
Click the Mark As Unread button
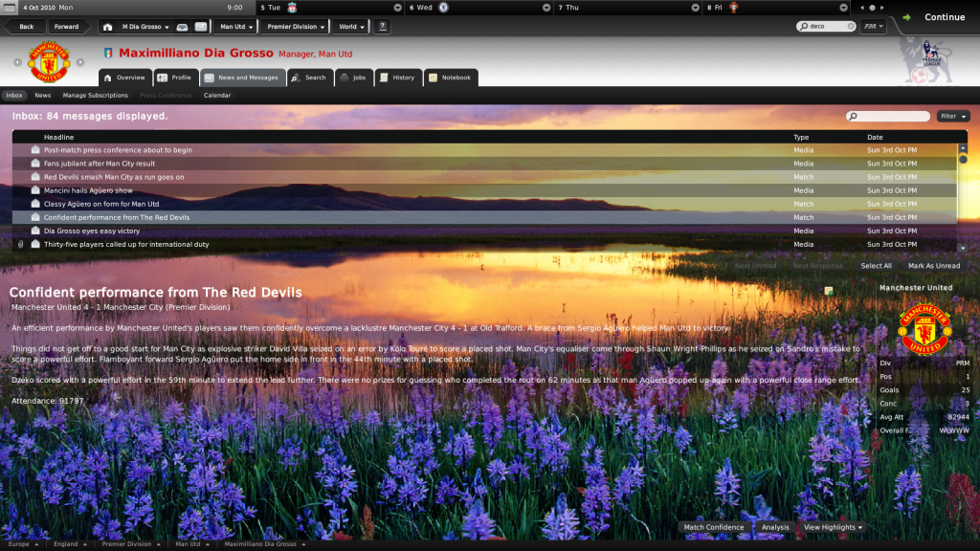tap(934, 266)
